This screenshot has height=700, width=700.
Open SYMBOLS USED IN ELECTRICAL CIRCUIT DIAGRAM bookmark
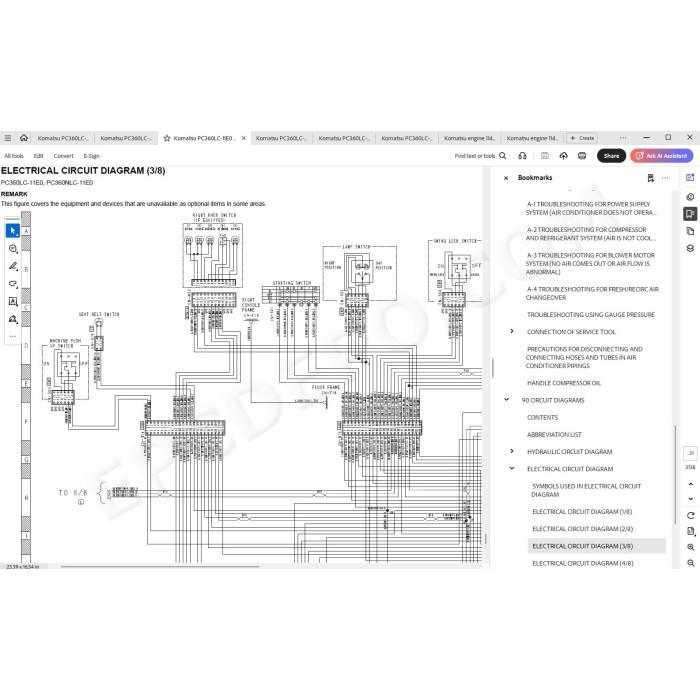tap(586, 490)
